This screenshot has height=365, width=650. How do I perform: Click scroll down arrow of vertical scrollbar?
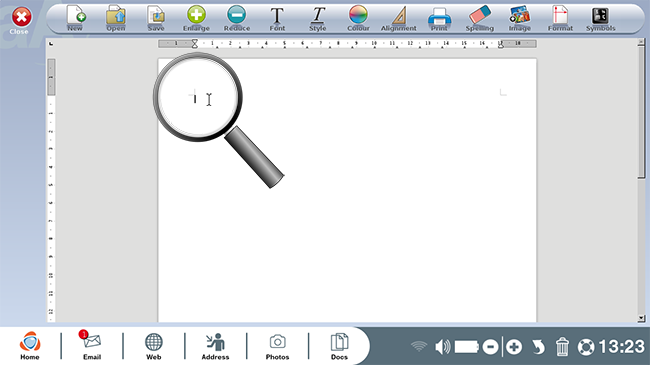(641, 319)
